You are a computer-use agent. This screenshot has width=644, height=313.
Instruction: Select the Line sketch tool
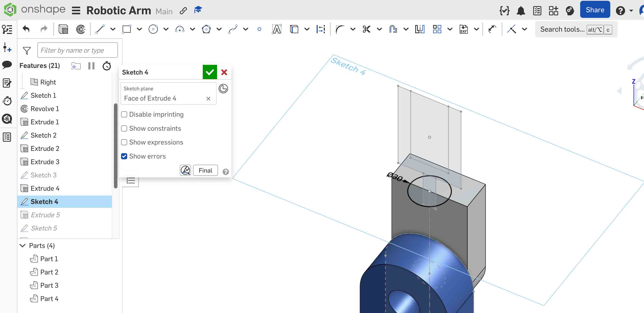[100, 29]
